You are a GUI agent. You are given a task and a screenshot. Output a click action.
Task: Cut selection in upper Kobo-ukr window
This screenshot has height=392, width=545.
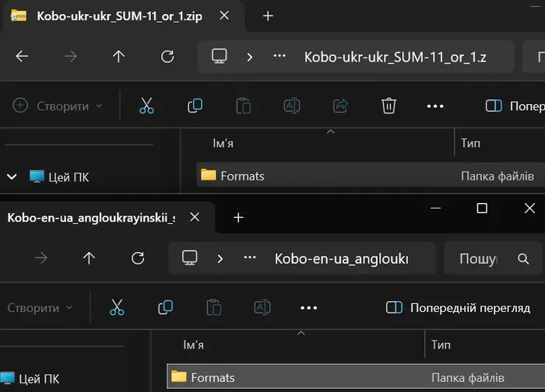click(x=146, y=106)
